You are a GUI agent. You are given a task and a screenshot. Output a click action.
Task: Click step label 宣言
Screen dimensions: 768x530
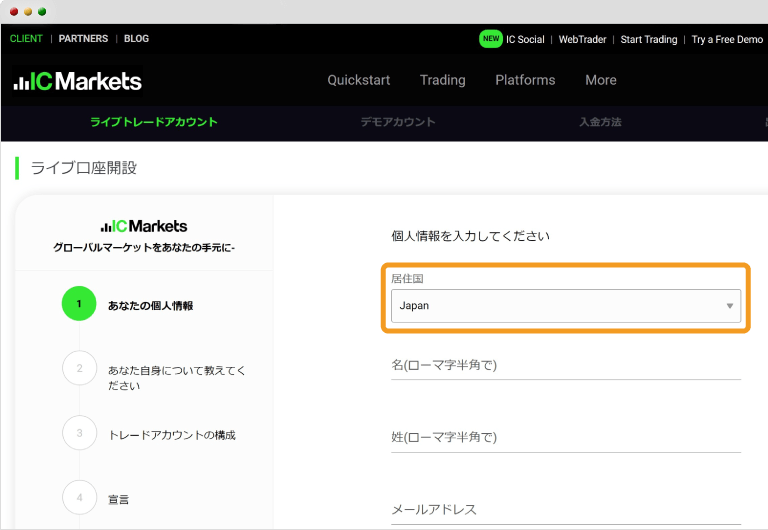point(119,500)
